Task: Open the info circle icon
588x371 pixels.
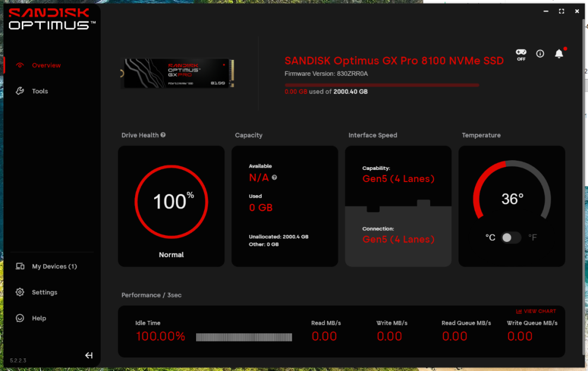Action: point(540,53)
